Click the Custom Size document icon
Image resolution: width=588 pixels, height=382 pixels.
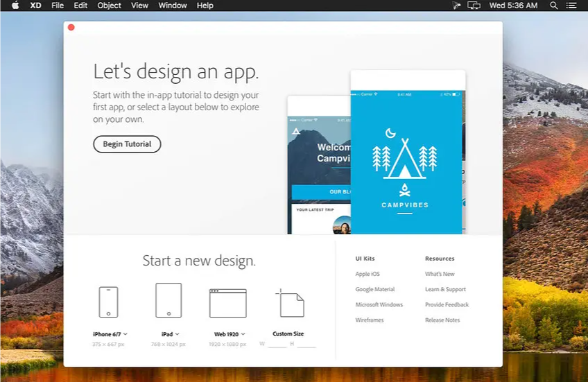[x=290, y=303]
